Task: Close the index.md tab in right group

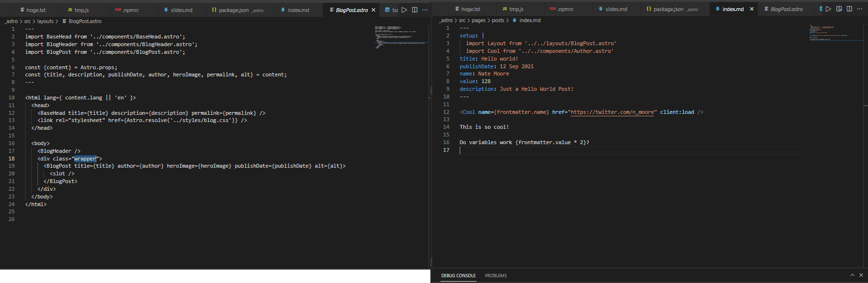Action: click(752, 9)
